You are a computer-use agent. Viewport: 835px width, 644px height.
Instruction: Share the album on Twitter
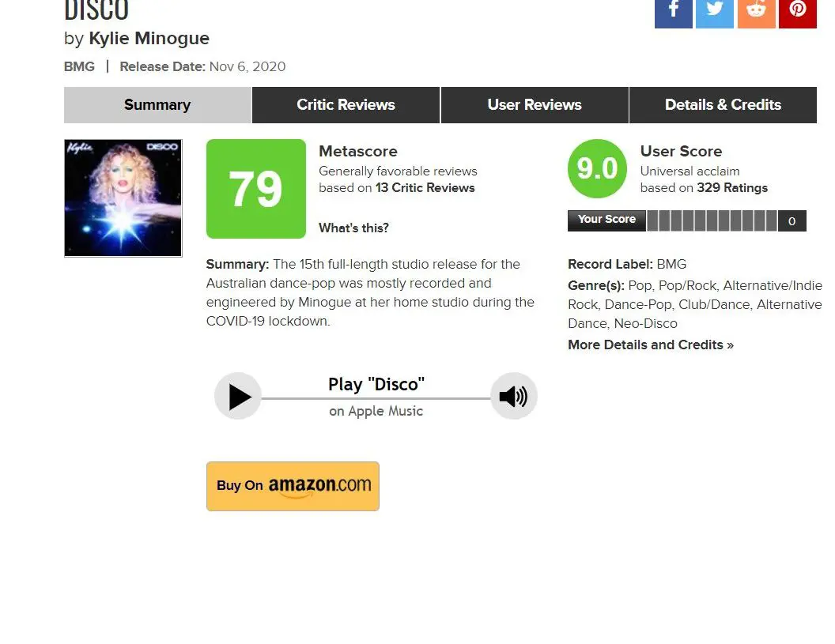click(x=715, y=13)
